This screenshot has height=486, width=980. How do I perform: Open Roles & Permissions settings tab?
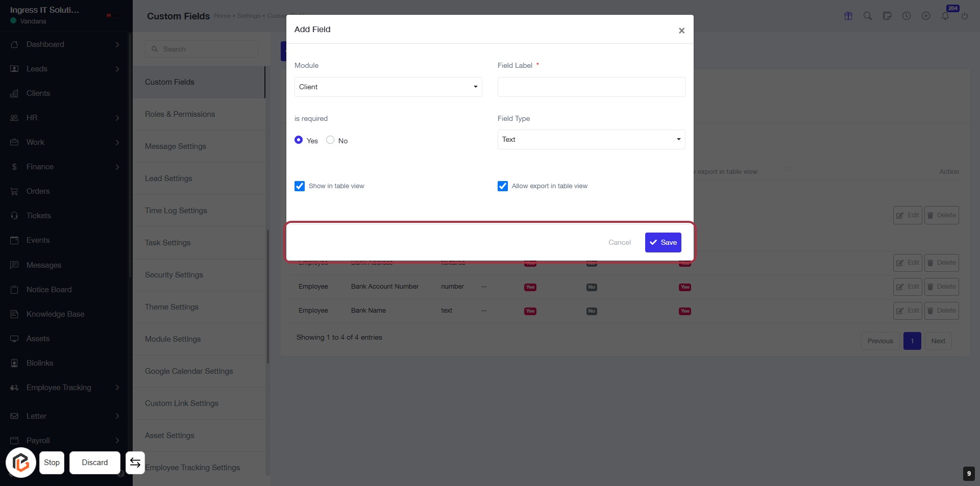click(x=180, y=114)
